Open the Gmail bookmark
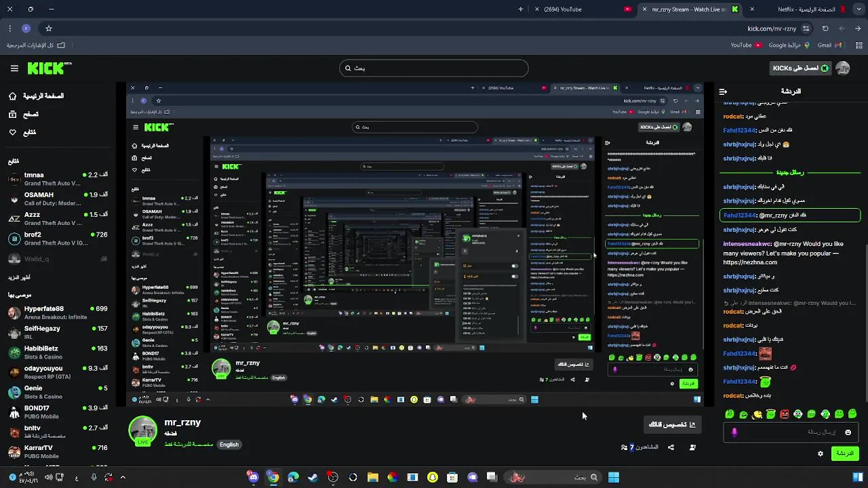 coord(829,45)
